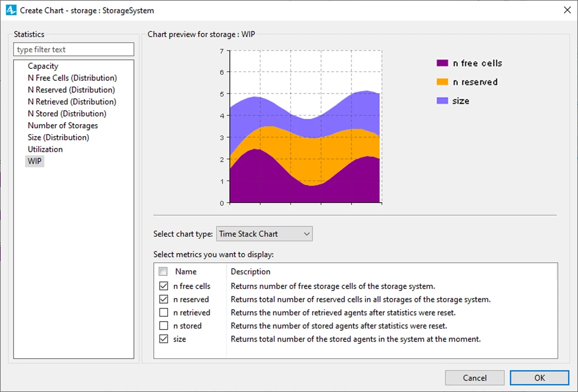This screenshot has width=578, height=392.
Task: Uncheck the size metric checkbox
Action: [164, 339]
